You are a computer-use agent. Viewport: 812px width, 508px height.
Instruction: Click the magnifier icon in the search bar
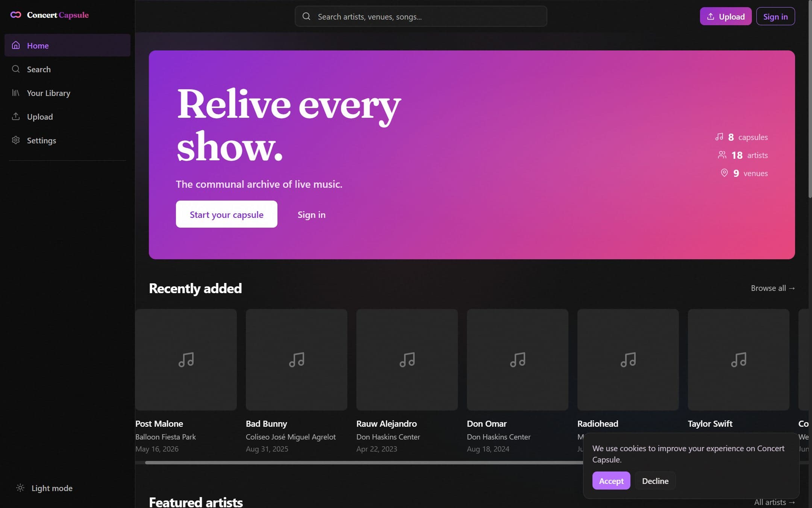point(306,16)
